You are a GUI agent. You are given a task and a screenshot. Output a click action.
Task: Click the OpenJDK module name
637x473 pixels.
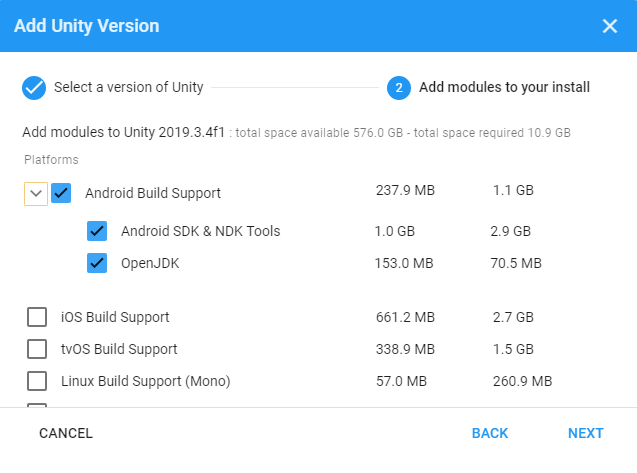[151, 263]
